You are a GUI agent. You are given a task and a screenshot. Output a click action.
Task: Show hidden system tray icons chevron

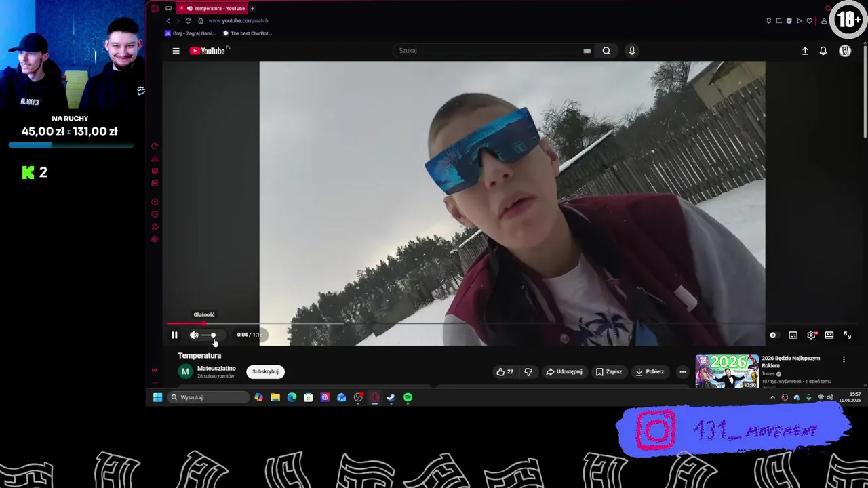772,398
